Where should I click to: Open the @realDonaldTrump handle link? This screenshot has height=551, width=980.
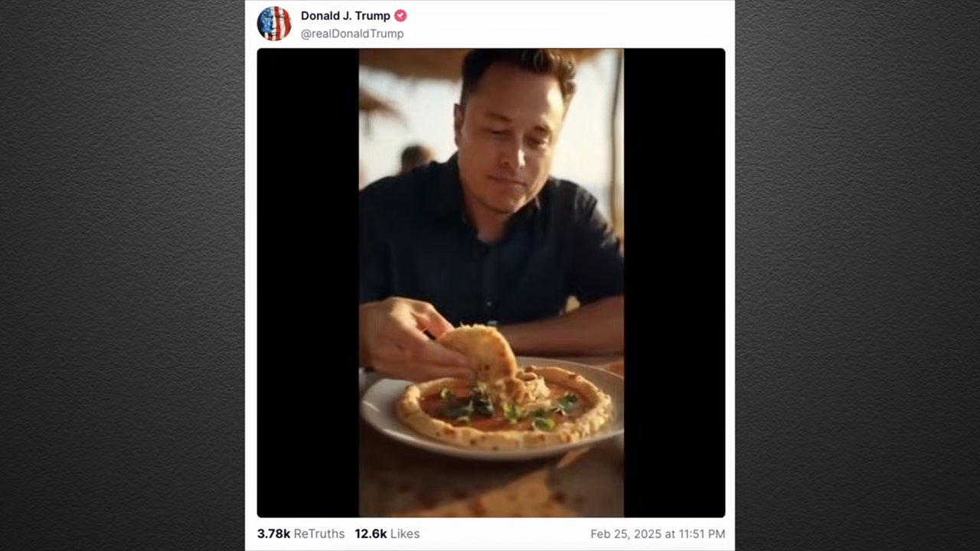click(x=351, y=34)
